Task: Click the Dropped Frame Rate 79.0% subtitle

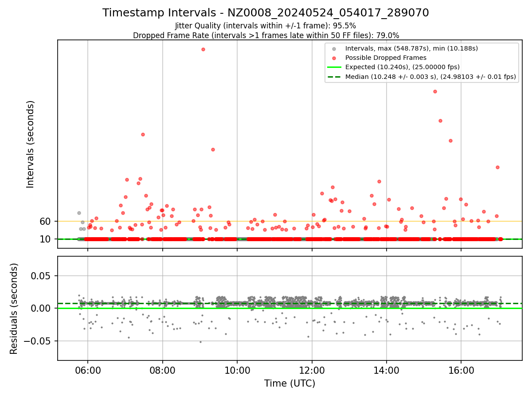Action: click(266, 35)
